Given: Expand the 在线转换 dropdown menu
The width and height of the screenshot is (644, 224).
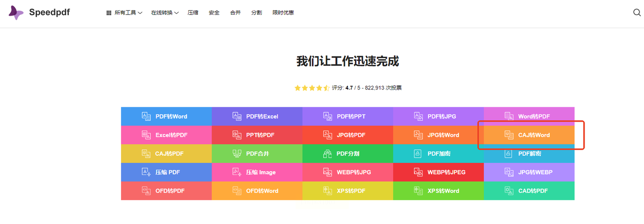Looking at the screenshot, I should click(165, 13).
